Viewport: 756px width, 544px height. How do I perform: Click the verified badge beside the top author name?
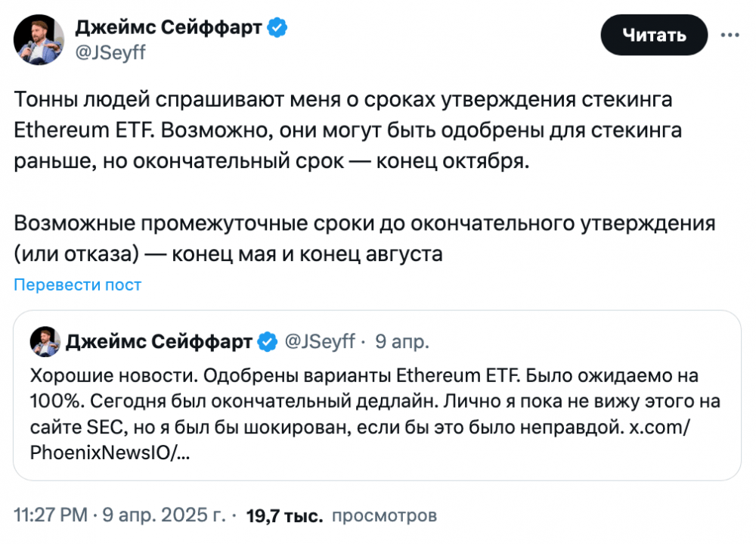coord(277,28)
